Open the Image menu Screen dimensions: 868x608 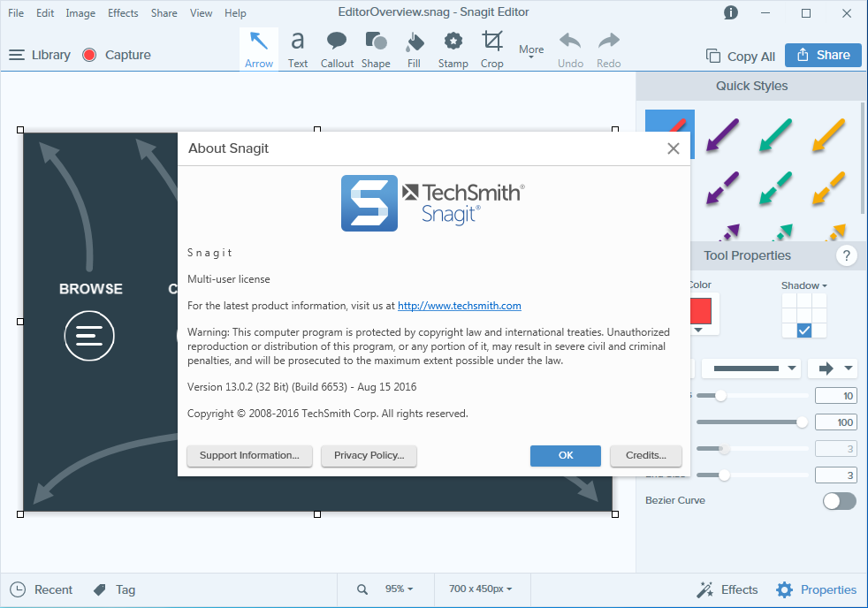coord(80,12)
